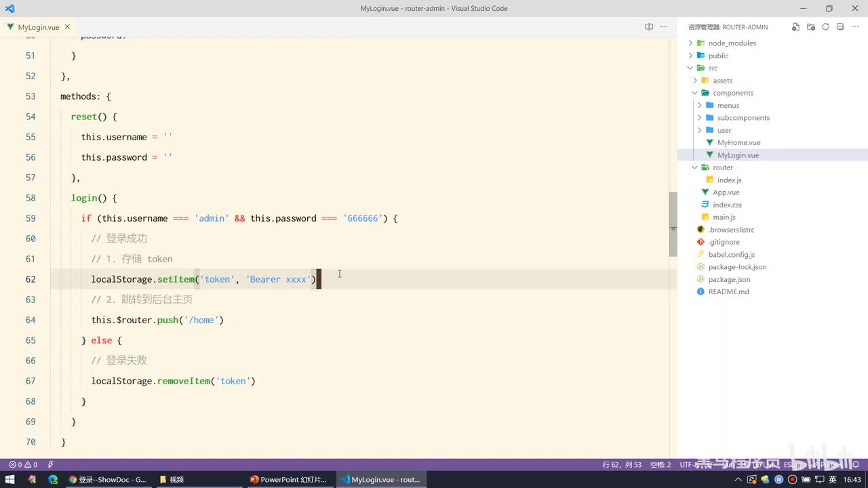Open Microsoft Edge from taskbar
The width and height of the screenshot is (868, 488).
[53, 479]
